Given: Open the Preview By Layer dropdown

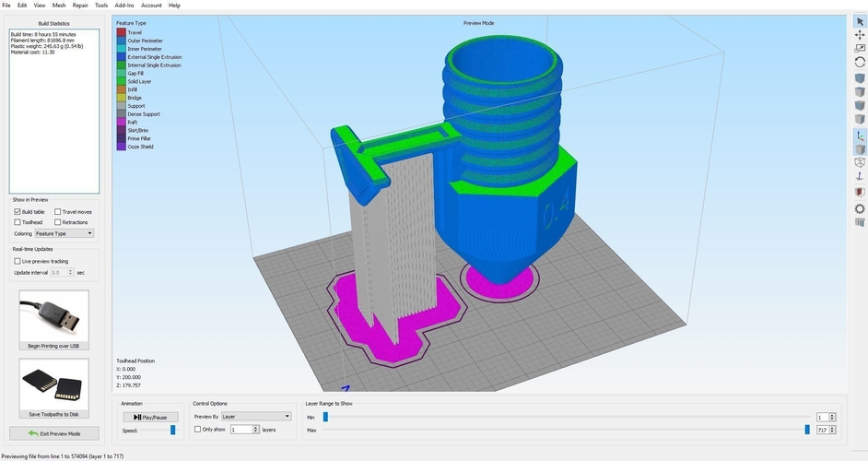Looking at the screenshot, I should click(256, 416).
